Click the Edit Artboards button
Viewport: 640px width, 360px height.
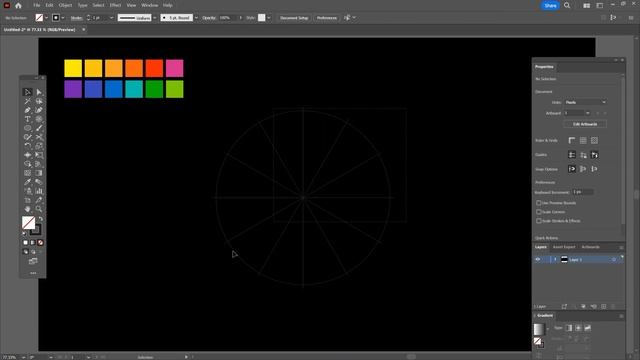pyautogui.click(x=585, y=124)
